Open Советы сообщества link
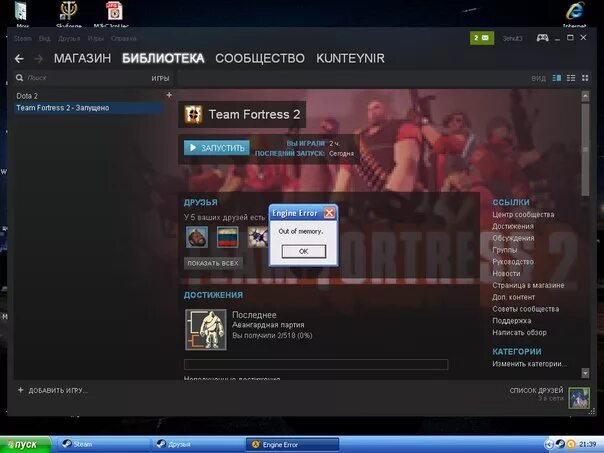The height and width of the screenshot is (453, 604). [525, 309]
